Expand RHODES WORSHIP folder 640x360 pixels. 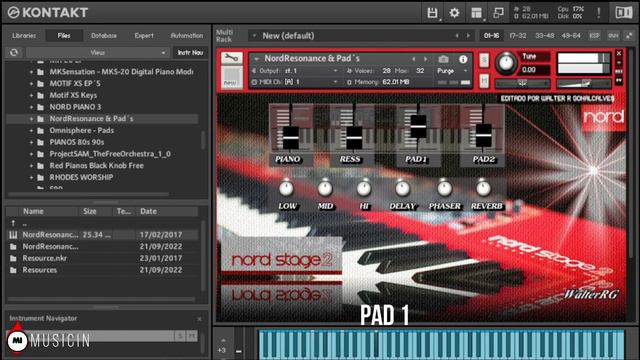[x=31, y=178]
